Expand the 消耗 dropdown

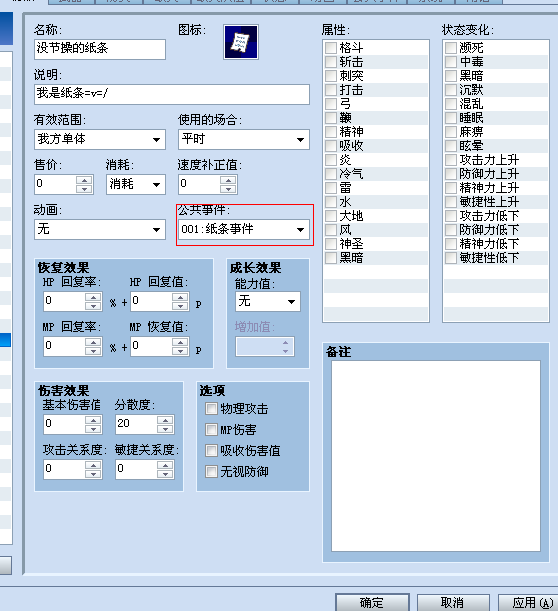(x=136, y=184)
